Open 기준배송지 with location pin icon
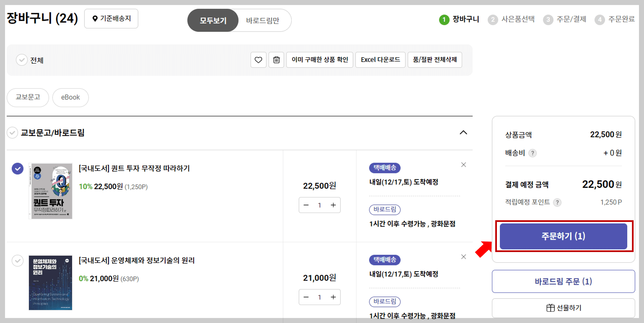 pos(111,18)
